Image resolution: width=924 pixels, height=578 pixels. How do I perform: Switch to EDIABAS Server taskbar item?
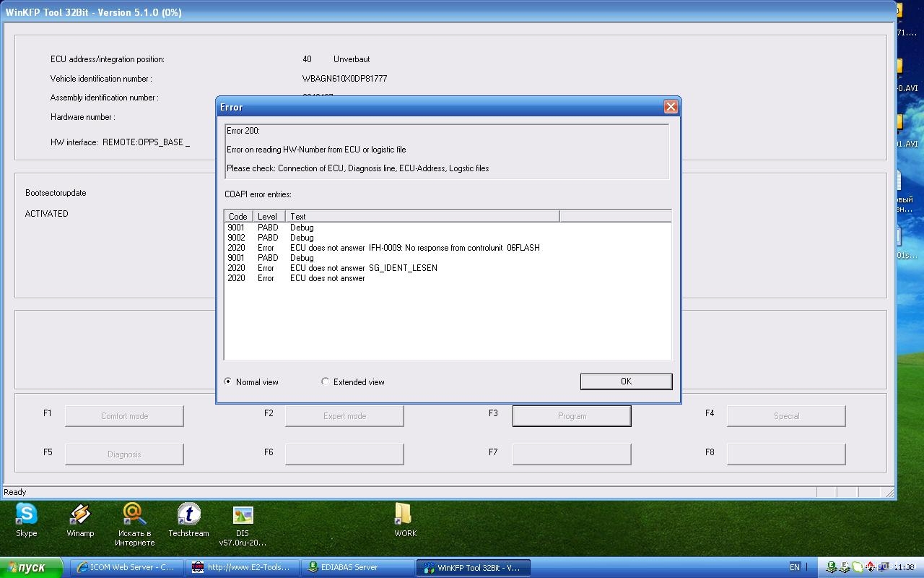point(357,567)
